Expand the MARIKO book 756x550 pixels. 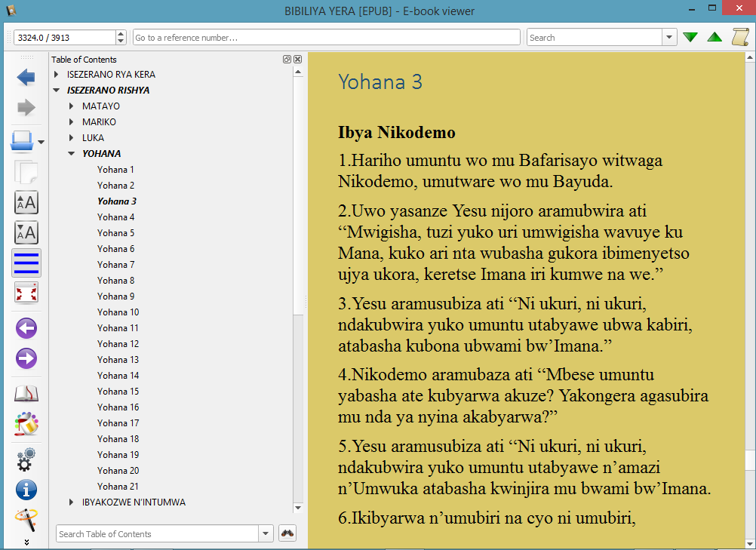tap(72, 122)
